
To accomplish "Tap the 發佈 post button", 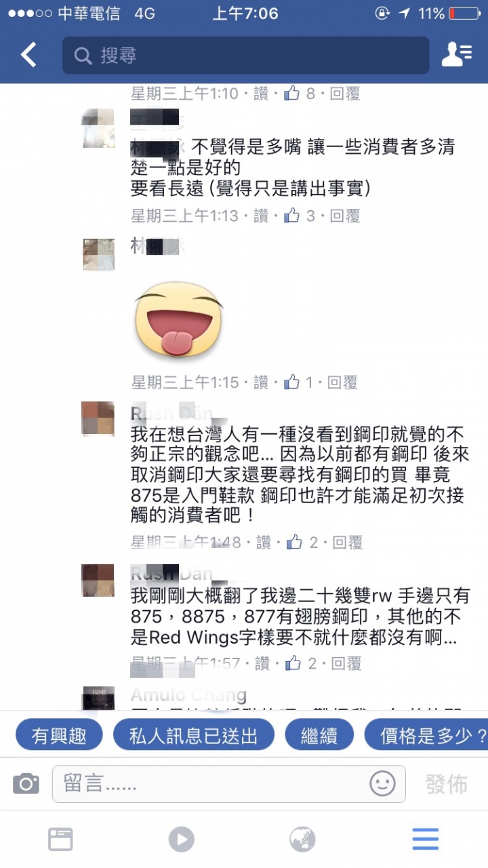I will click(447, 784).
